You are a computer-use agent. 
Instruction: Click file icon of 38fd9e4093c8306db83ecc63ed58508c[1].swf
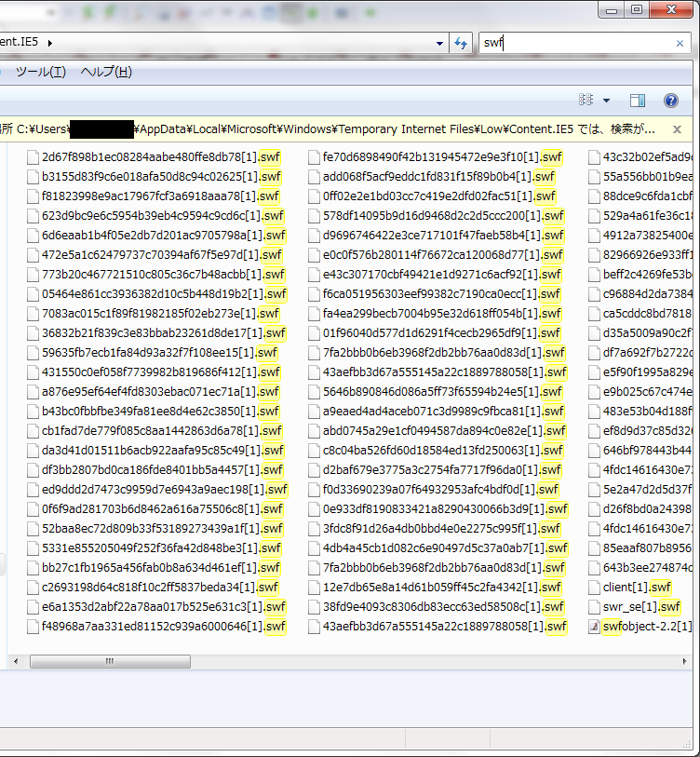314,607
